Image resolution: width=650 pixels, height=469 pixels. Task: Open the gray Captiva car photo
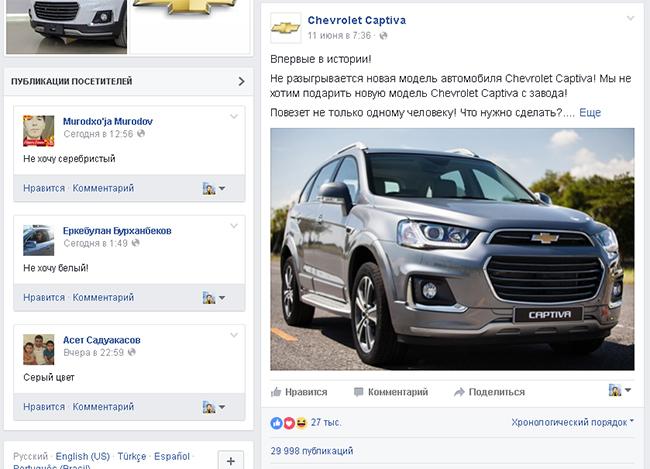(x=452, y=249)
